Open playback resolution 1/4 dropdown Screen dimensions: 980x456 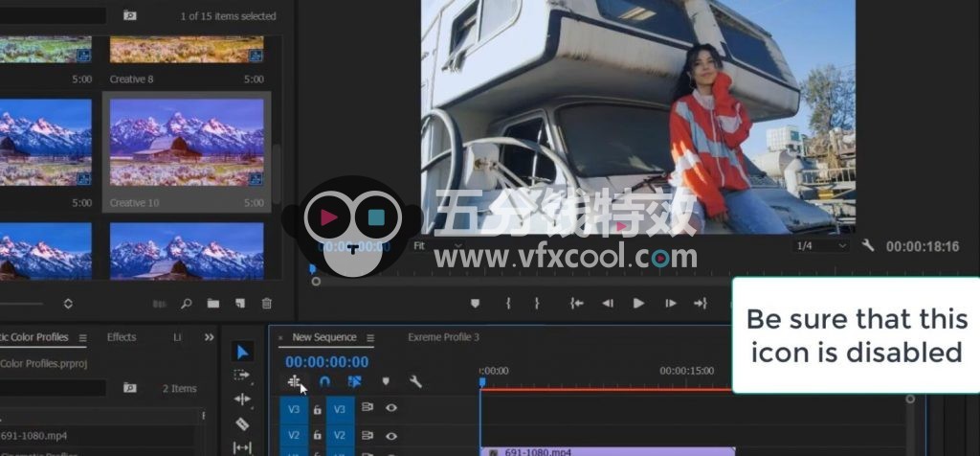[x=821, y=246]
